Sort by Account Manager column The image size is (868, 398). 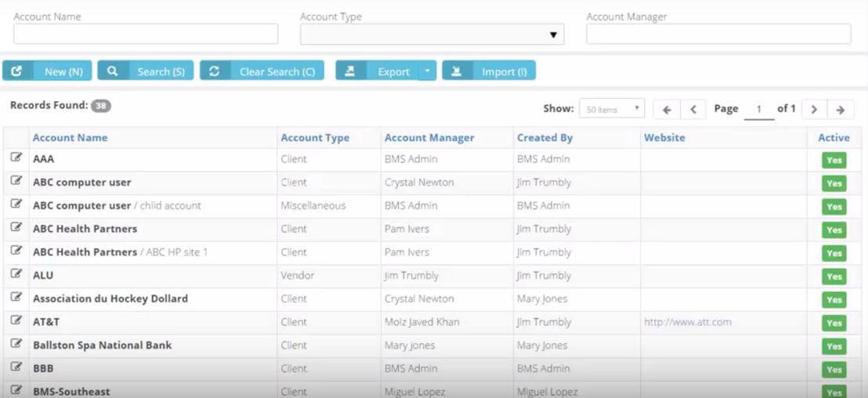coord(429,138)
